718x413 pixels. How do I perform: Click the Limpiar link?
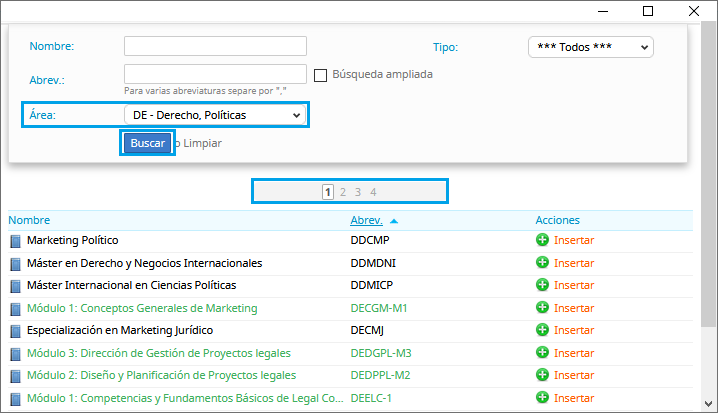[202, 143]
